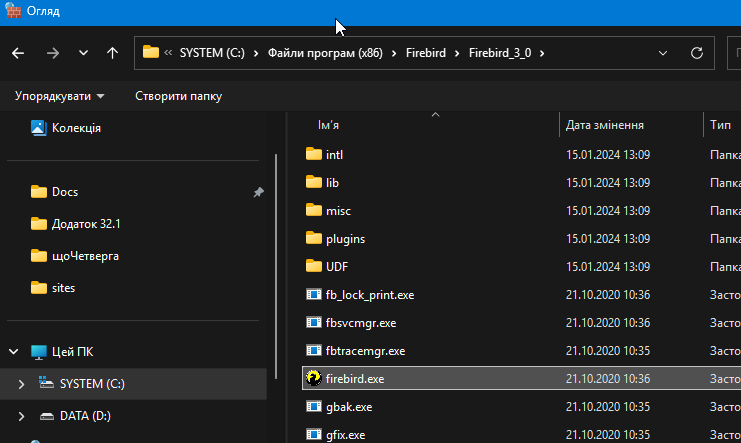Click the fbsvcmgr.exe file name
Image resolution: width=741 pixels, height=443 pixels.
tap(361, 323)
